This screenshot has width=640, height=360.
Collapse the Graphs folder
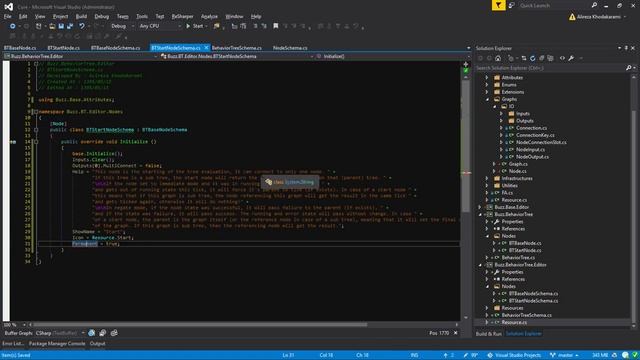(x=487, y=99)
